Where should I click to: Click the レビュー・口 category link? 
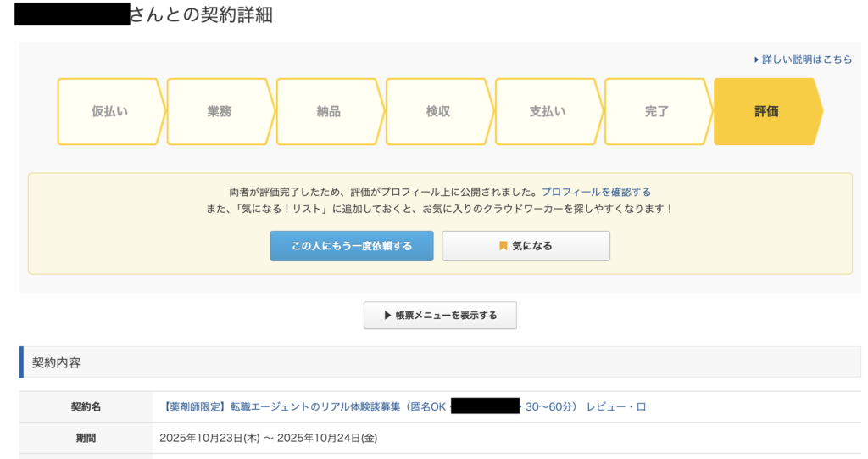click(x=616, y=407)
